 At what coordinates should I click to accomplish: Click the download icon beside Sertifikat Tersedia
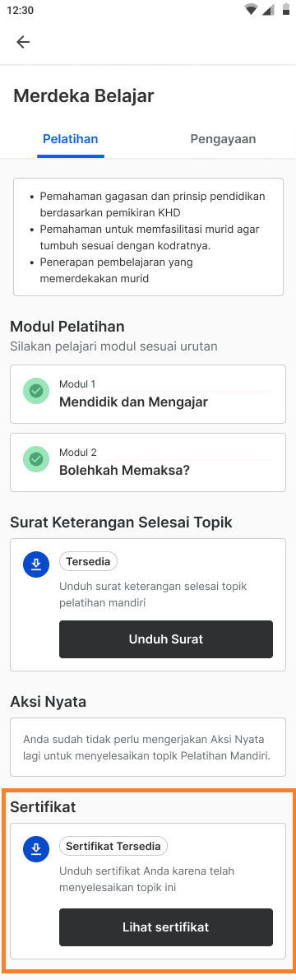coord(36,848)
